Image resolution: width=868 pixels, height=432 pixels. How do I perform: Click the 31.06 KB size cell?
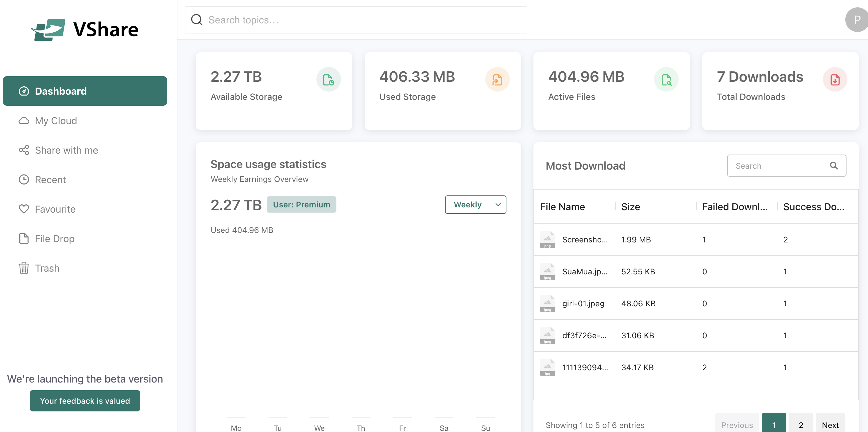coord(637,335)
